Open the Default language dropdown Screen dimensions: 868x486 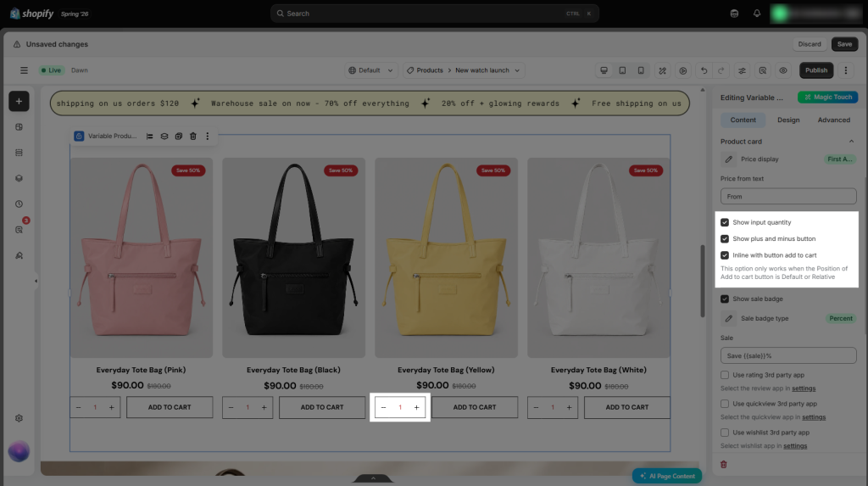coord(370,70)
